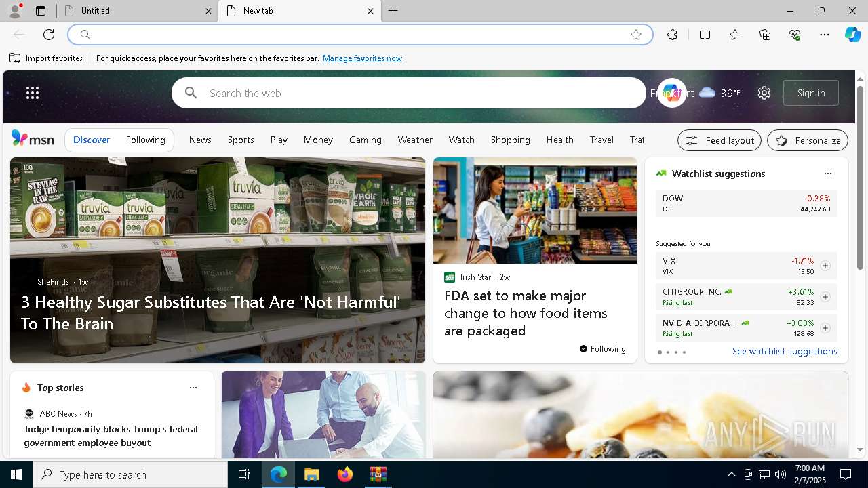Open page settings gear icon
The image size is (868, 488).
(764, 93)
